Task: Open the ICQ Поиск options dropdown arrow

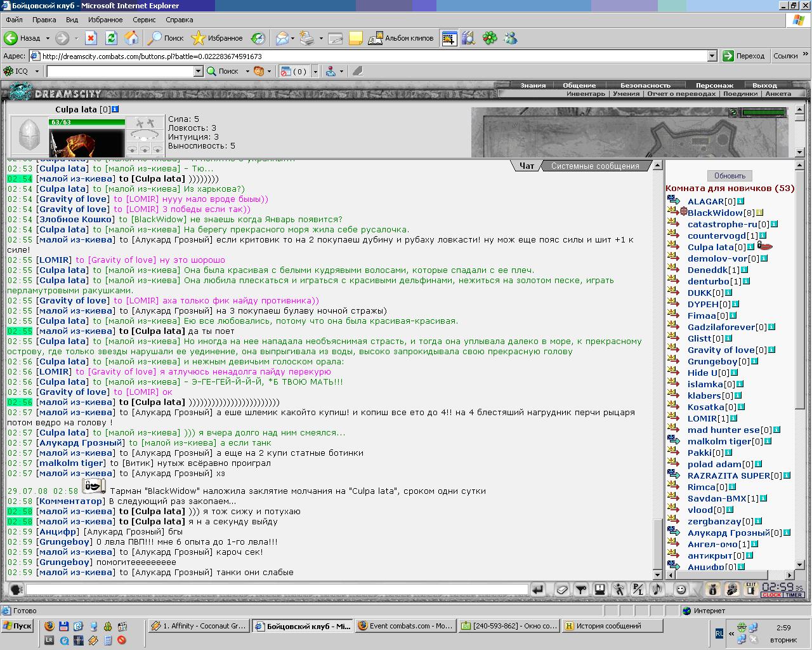Action: click(x=247, y=71)
